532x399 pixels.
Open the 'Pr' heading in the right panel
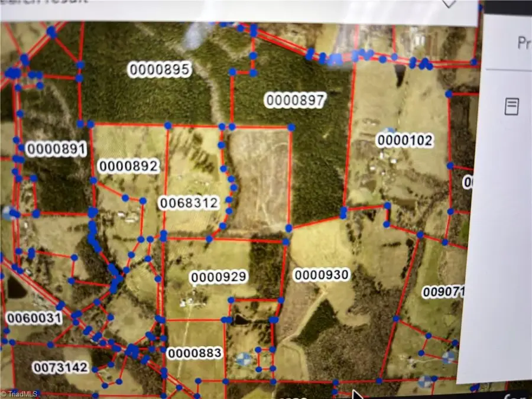[x=524, y=43]
